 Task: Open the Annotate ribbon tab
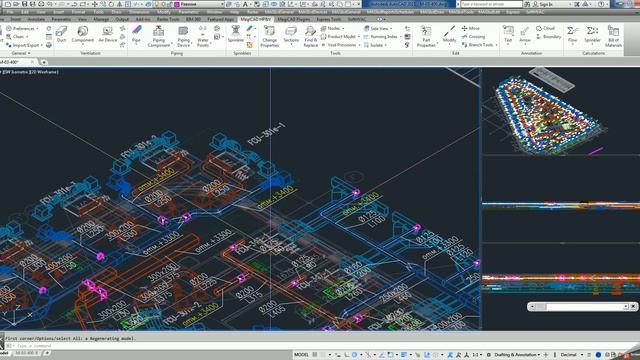pyautogui.click(x=36, y=19)
